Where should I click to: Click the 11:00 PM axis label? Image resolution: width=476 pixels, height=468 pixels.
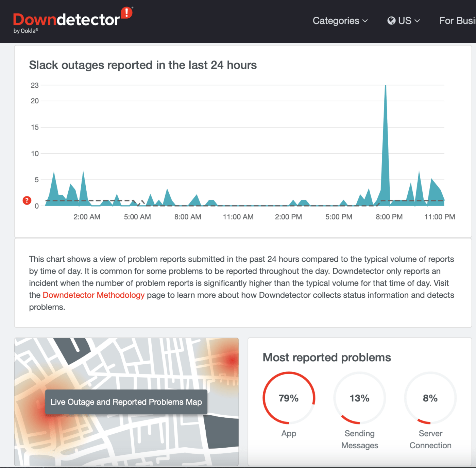(x=440, y=217)
